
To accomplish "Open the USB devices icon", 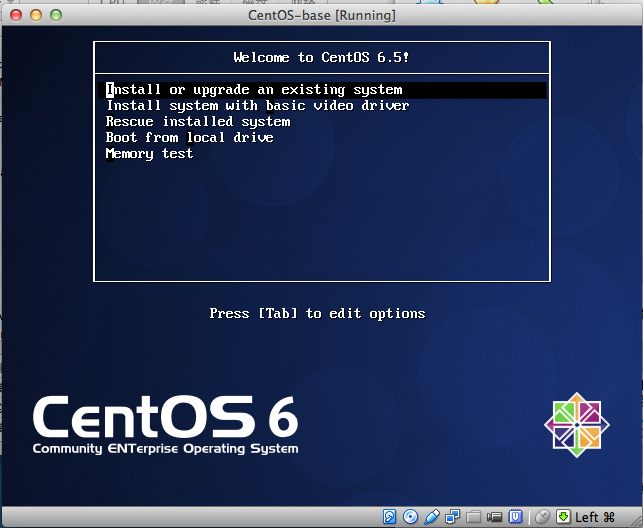I will [x=431, y=517].
